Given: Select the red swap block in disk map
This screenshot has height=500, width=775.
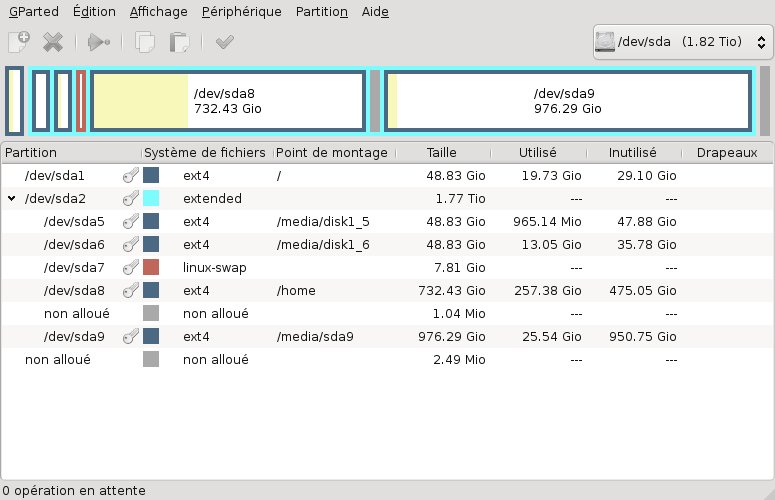Looking at the screenshot, I should tap(81, 101).
